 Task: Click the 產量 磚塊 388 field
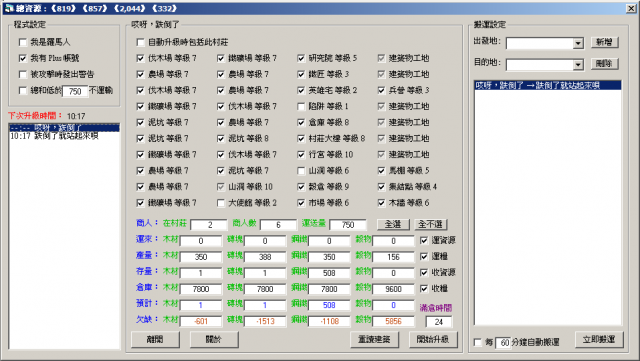pyautogui.click(x=265, y=257)
